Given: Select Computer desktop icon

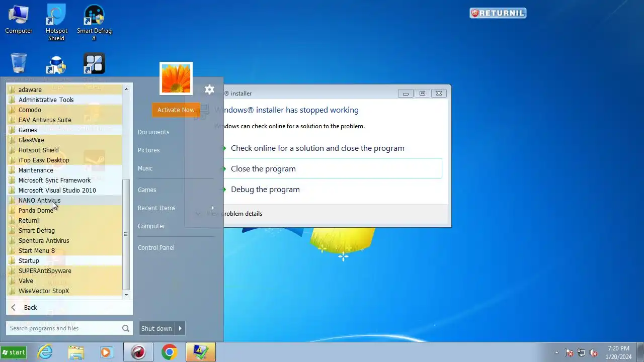Looking at the screenshot, I should [x=19, y=20].
